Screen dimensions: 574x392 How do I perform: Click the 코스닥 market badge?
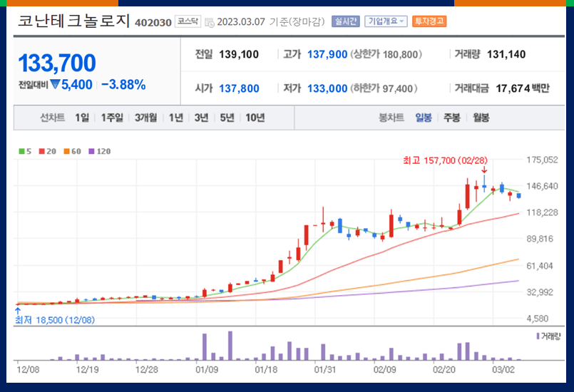[x=188, y=21]
